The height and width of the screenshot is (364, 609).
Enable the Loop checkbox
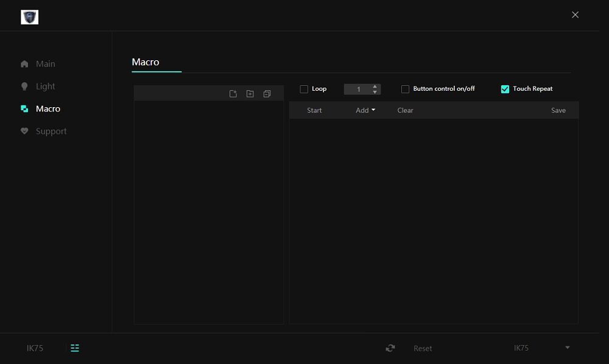point(304,89)
